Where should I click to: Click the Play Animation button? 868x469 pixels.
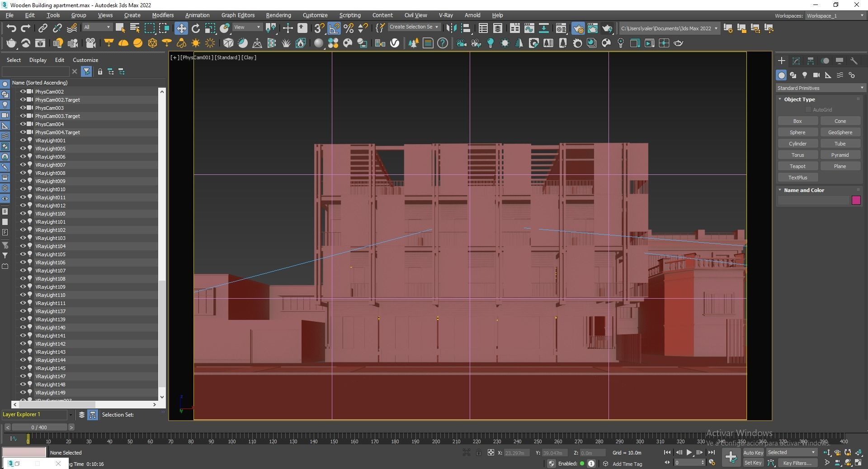pos(689,452)
